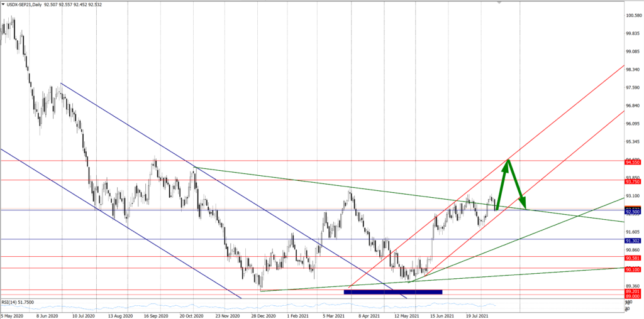The width and height of the screenshot is (644, 319).
Task: Click the blue 92.500 price level tag
Action: [632, 212]
